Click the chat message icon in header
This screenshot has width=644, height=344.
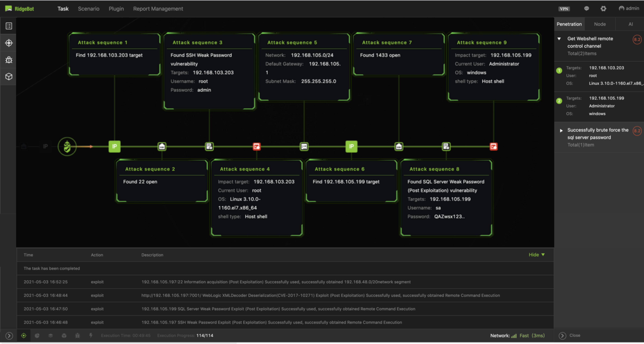[x=586, y=9]
